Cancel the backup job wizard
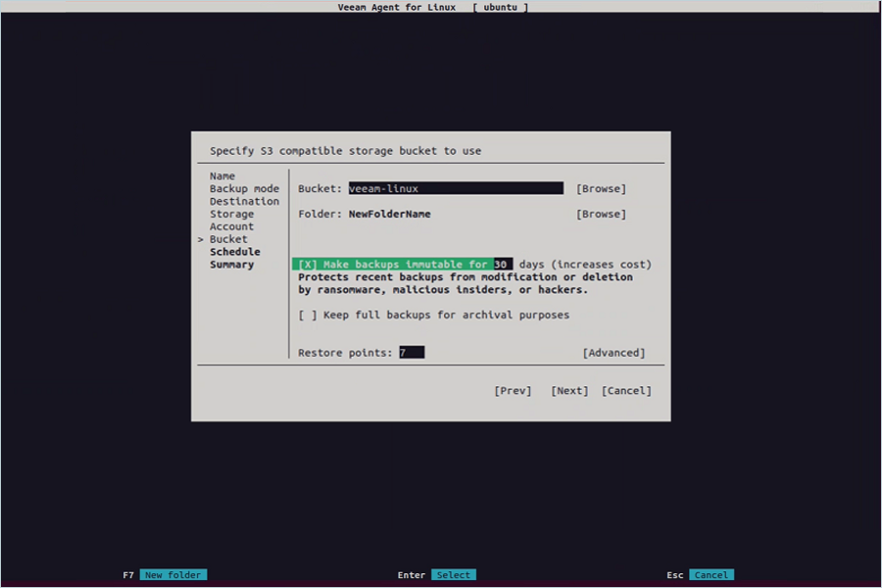The image size is (882, 588). point(626,390)
